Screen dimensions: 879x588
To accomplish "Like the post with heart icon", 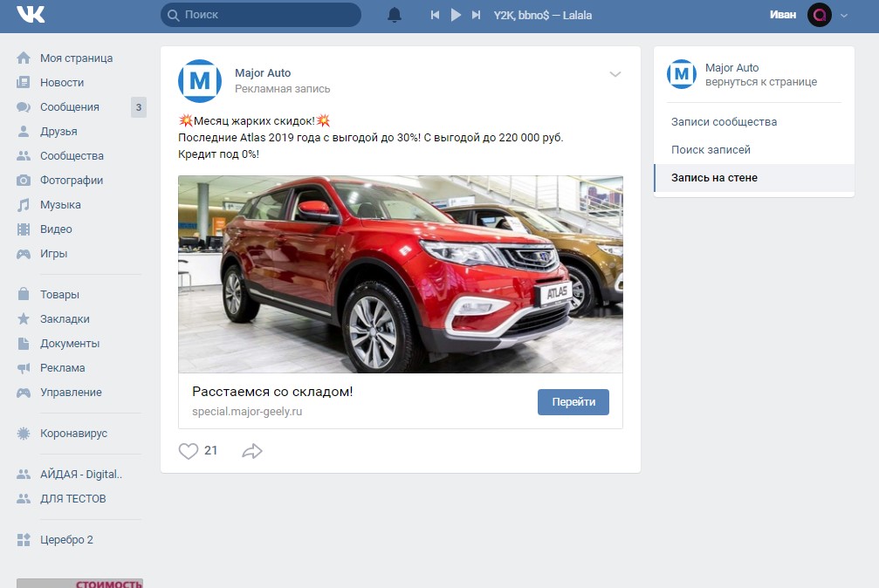I will tap(189, 451).
